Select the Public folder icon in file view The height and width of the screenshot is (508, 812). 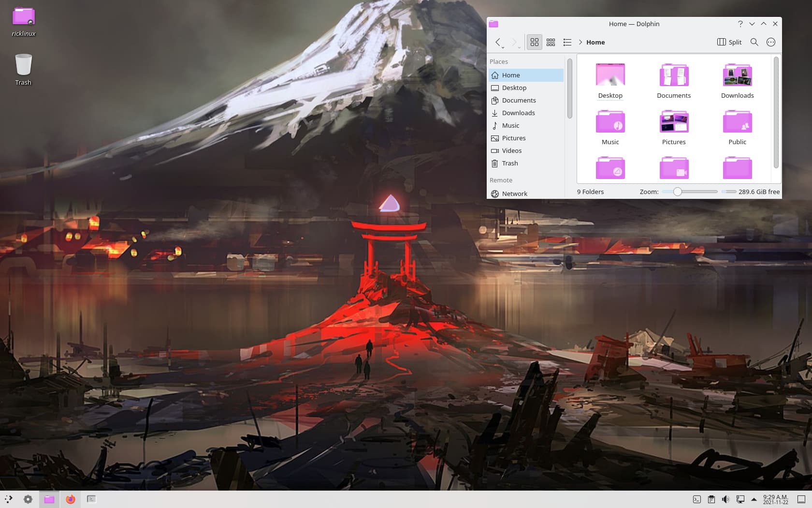pos(738,121)
